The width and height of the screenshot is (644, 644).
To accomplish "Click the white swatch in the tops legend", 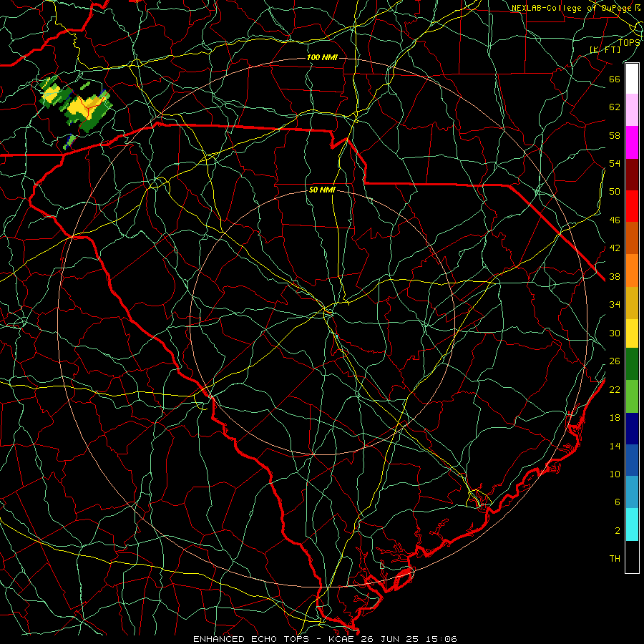I will tap(632, 79).
